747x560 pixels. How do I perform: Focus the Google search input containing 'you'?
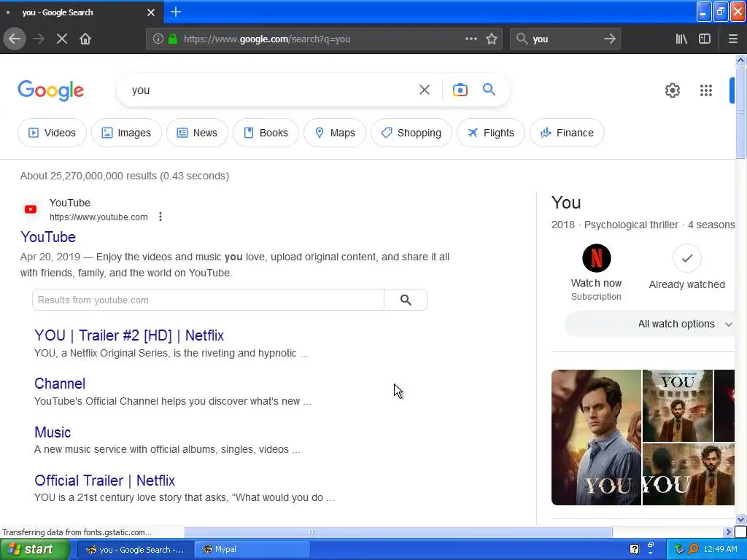click(x=271, y=90)
